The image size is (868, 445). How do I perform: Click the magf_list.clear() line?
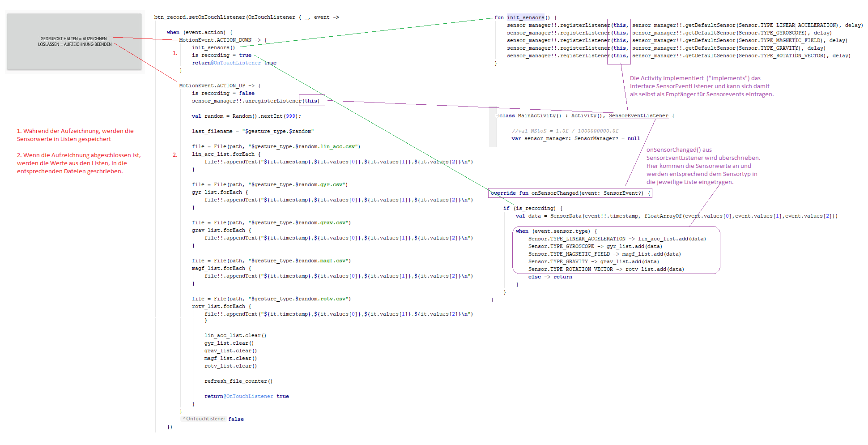(x=231, y=359)
